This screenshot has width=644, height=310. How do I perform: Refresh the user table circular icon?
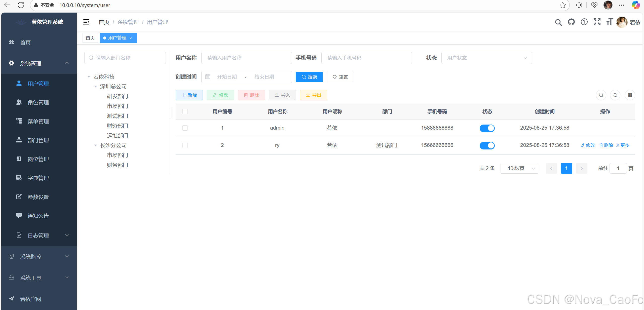[615, 95]
